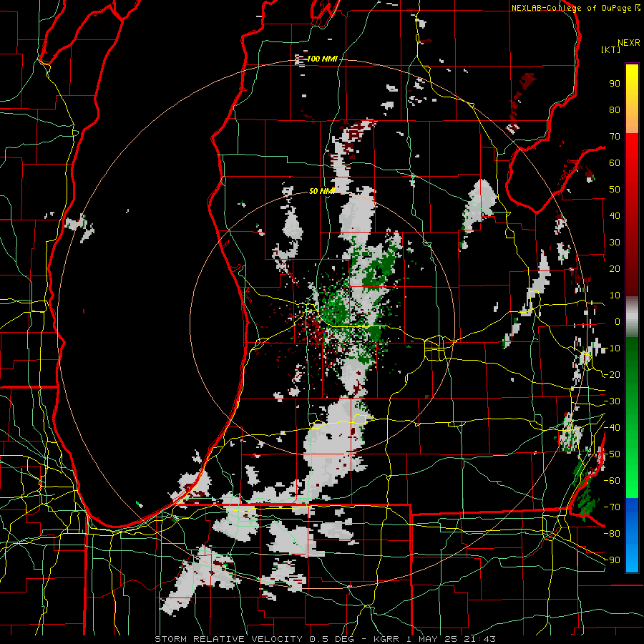Click the 20 value on the velocity scale
The width and height of the screenshot is (644, 644).
coord(615,268)
